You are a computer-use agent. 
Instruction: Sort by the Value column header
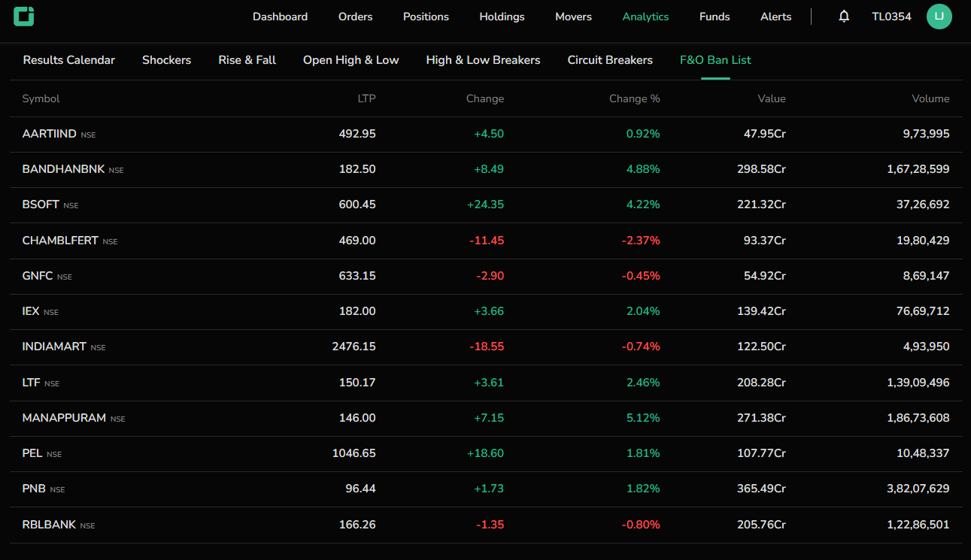tap(772, 98)
